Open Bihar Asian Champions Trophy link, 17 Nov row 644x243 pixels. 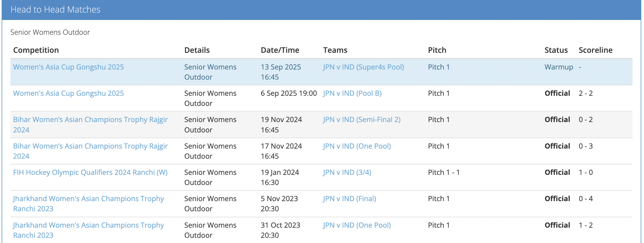90,146
